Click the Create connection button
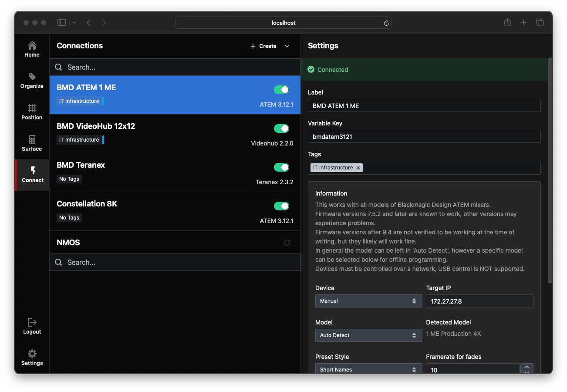Screen dimensions: 567x392 pos(263,46)
